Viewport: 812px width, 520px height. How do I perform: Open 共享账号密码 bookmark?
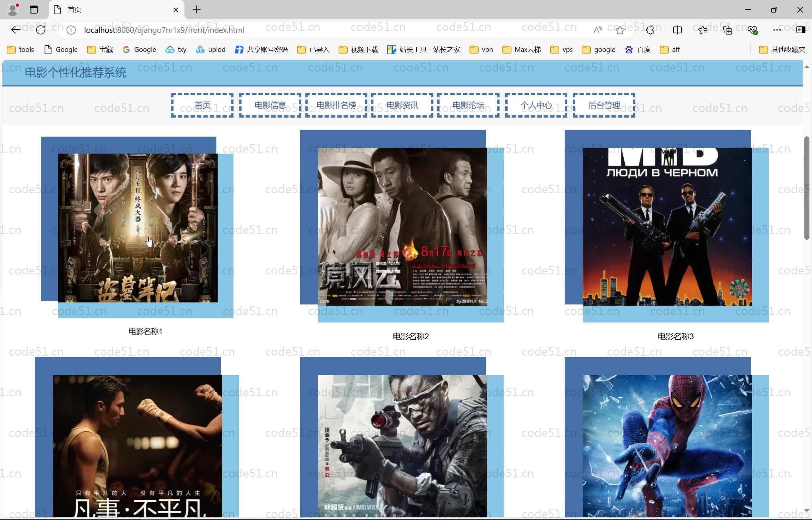click(x=261, y=50)
